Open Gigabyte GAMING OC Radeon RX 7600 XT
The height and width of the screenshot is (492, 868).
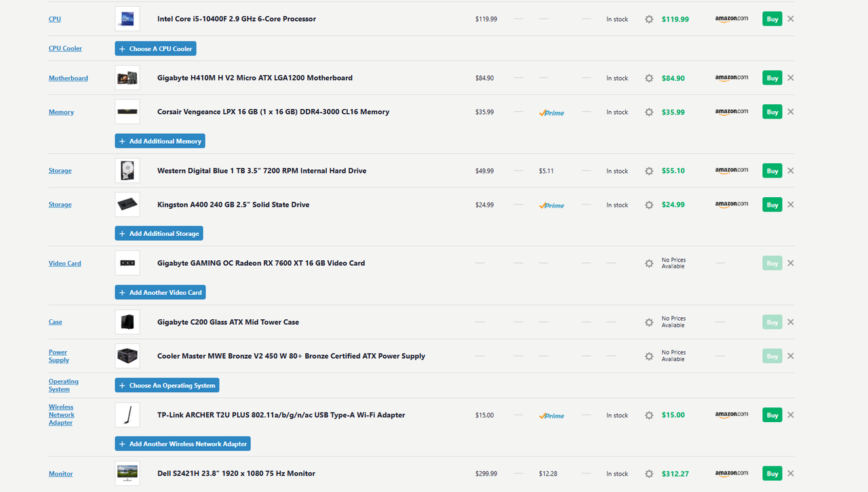(261, 263)
